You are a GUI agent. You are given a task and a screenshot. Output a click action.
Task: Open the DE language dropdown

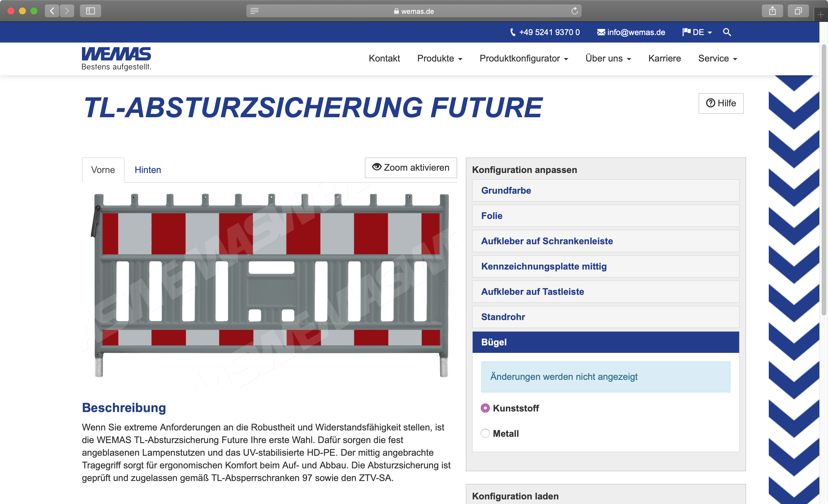[697, 32]
